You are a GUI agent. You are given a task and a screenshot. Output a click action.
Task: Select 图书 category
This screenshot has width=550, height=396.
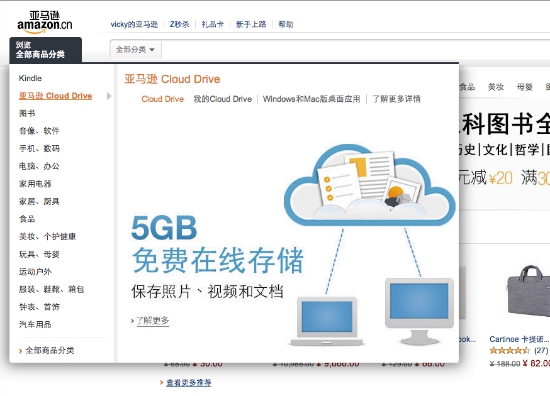pyautogui.click(x=27, y=113)
